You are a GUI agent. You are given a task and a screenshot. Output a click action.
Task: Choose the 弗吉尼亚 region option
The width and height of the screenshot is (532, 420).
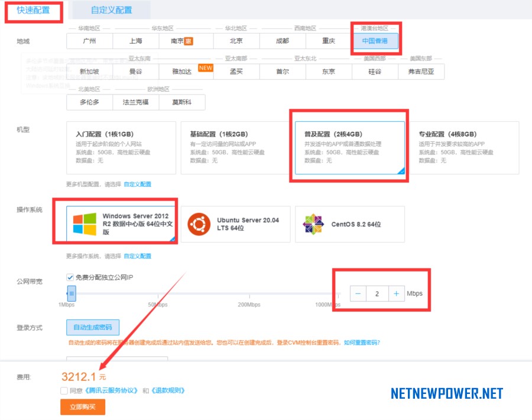pos(421,72)
